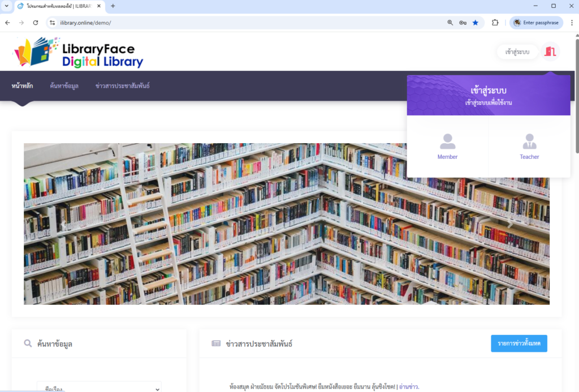
Task: Open the ชื่อเรื่อง search type dropdown
Action: point(99,387)
